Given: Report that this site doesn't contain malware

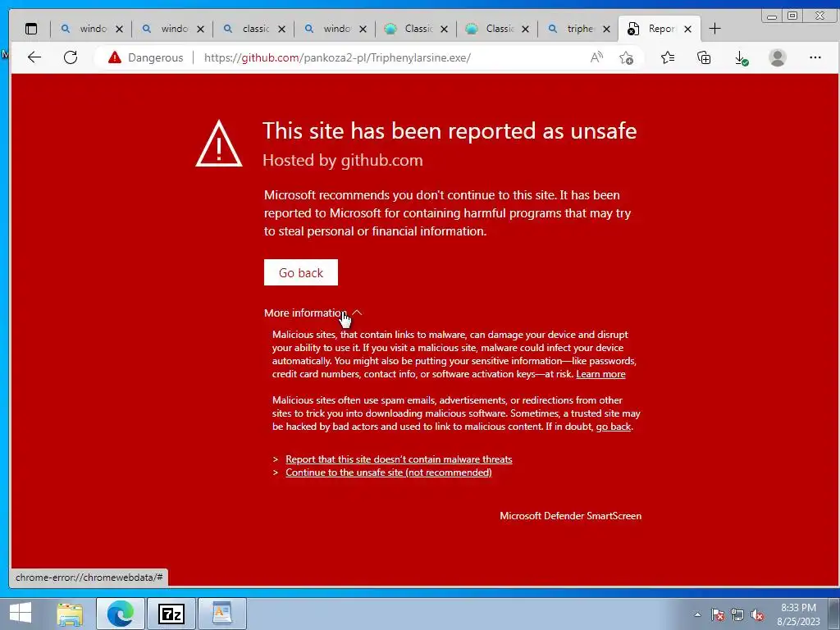Looking at the screenshot, I should tap(399, 459).
